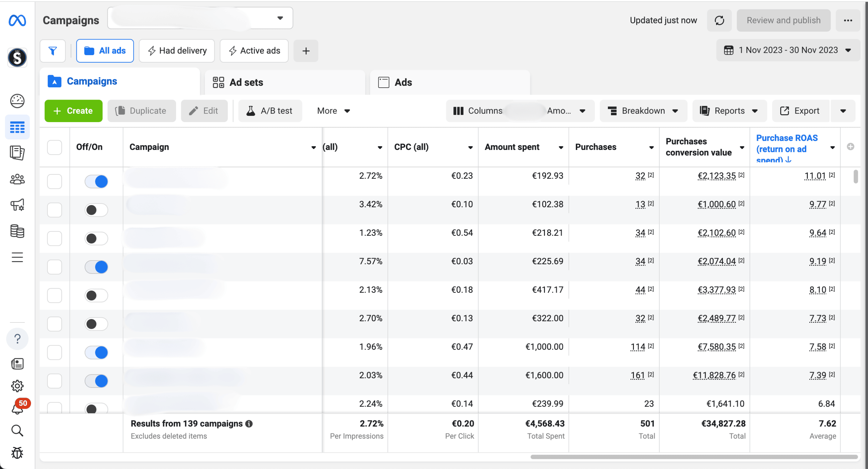This screenshot has height=469, width=868.
Task: Check the select-all campaigns checkbox
Action: 54,147
